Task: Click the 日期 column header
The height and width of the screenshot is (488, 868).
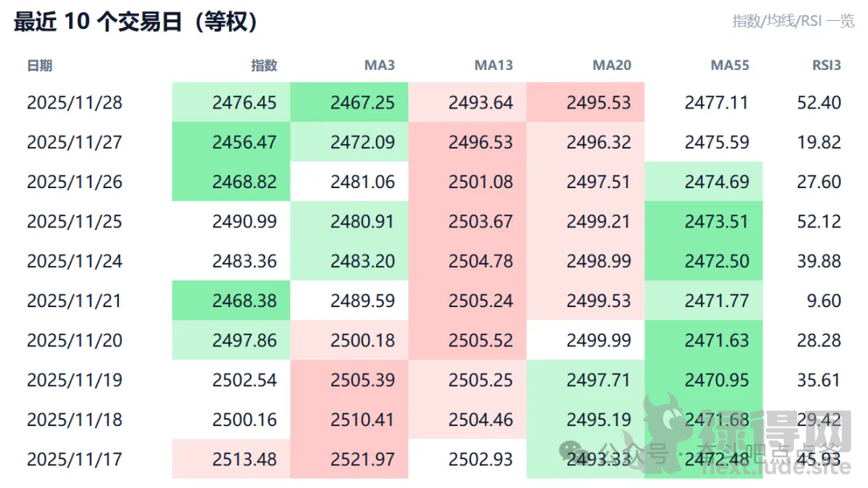Action: pos(39,65)
